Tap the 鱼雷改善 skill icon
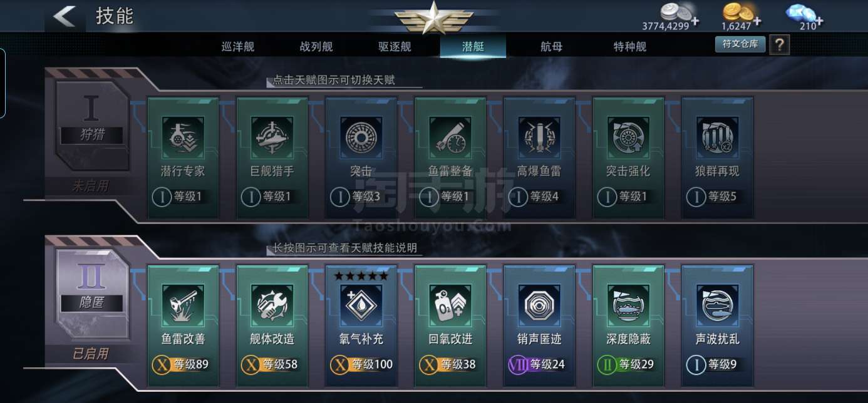868x403 pixels. 183,305
